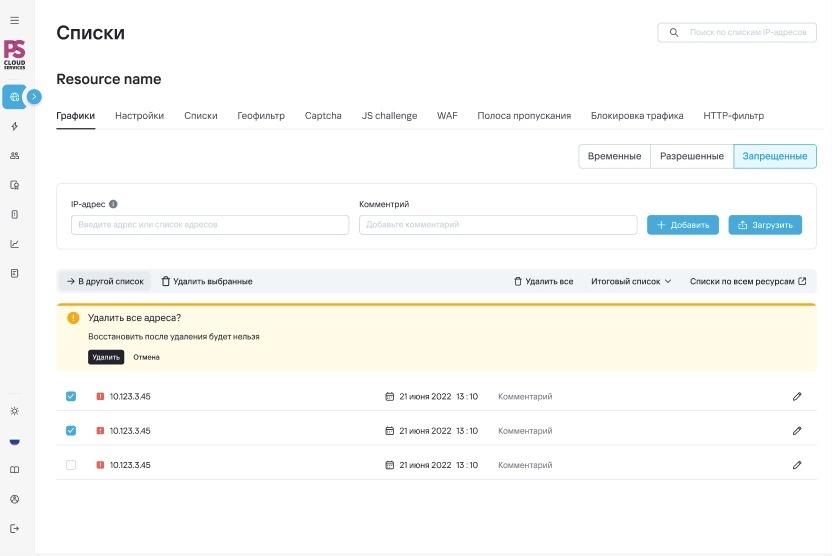Screen dimensions: 832x556
Task: Edit the second row with the pencil icon
Action: pyautogui.click(x=797, y=431)
